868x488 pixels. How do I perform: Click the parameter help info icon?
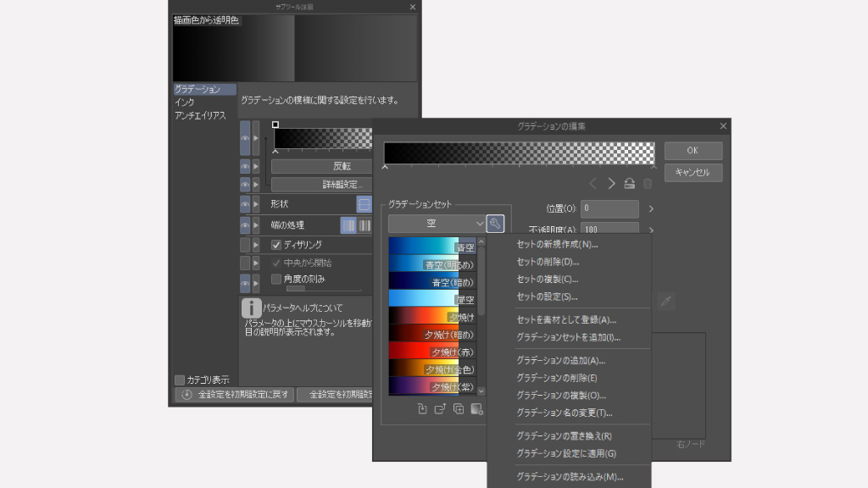point(251,308)
